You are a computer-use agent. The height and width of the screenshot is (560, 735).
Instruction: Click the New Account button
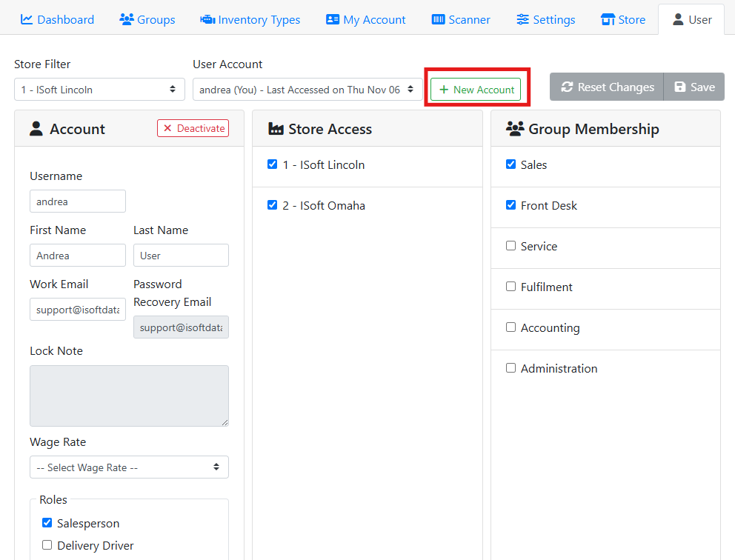[476, 90]
